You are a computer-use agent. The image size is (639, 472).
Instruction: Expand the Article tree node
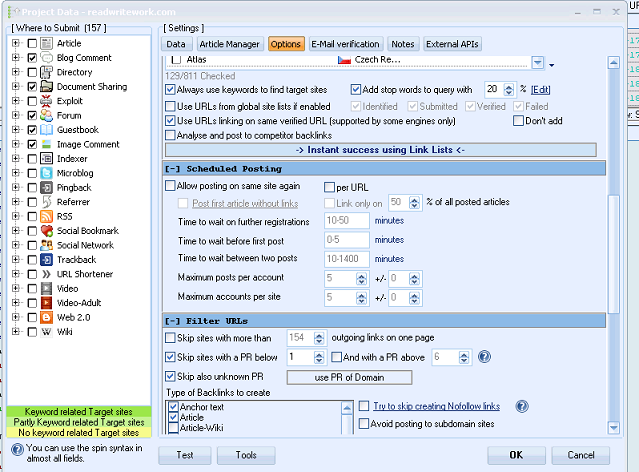point(15,43)
